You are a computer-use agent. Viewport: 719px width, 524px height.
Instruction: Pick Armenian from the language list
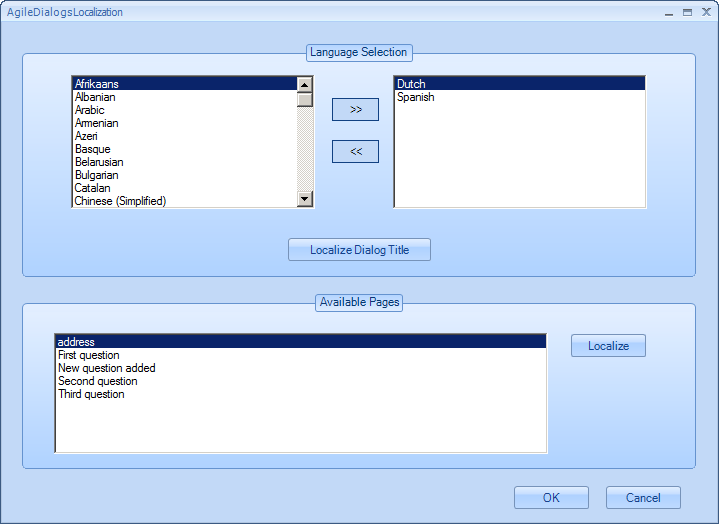185,123
